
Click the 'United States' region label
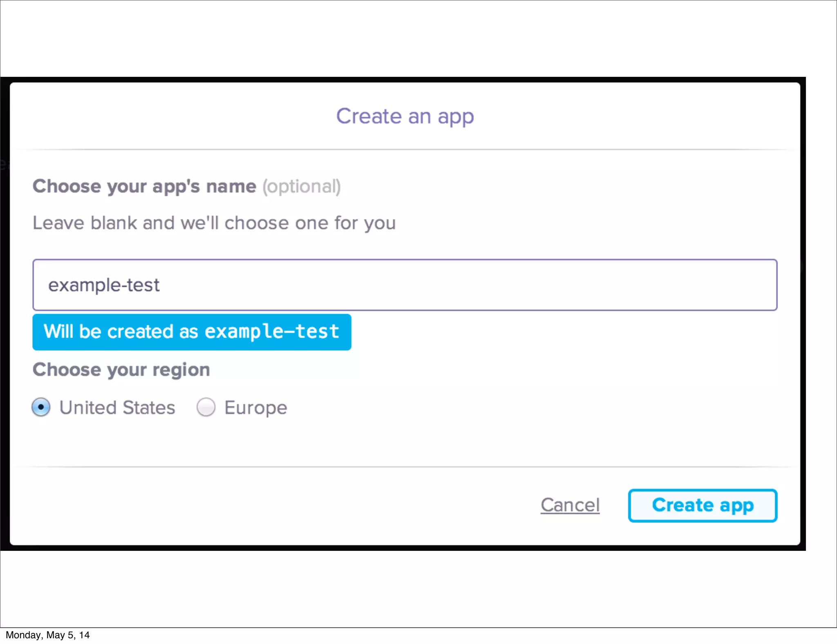117,408
